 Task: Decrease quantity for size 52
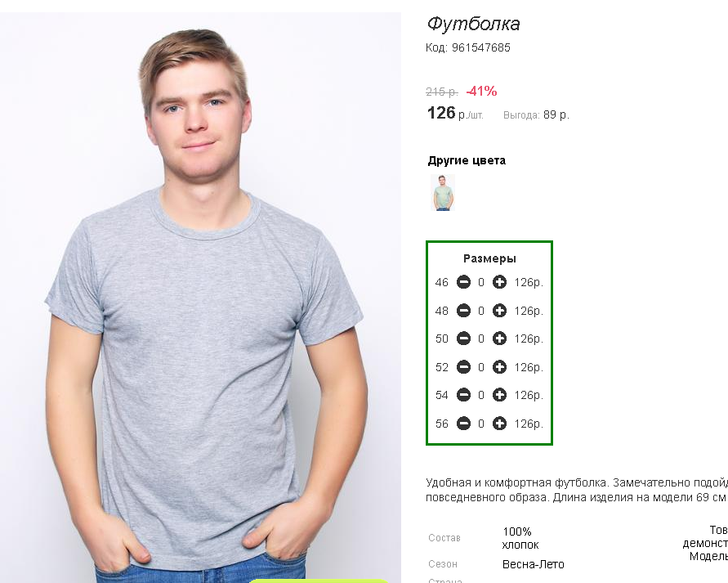coord(463,367)
